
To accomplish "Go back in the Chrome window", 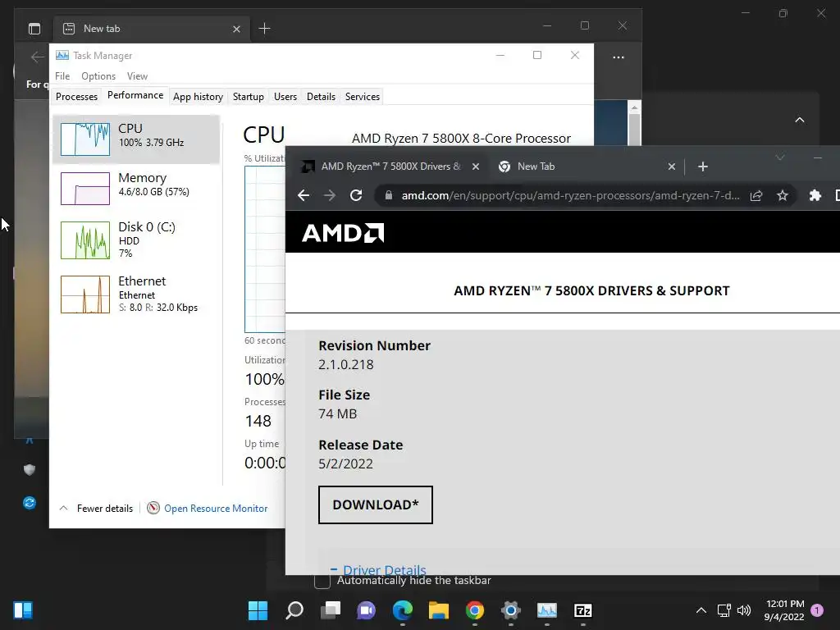I will pyautogui.click(x=304, y=195).
